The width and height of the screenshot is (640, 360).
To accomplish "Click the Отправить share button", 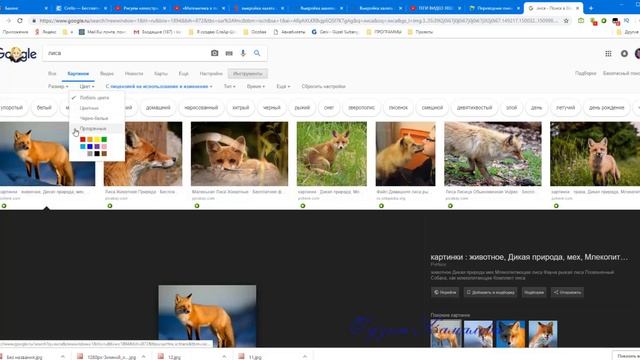I will [567, 292].
